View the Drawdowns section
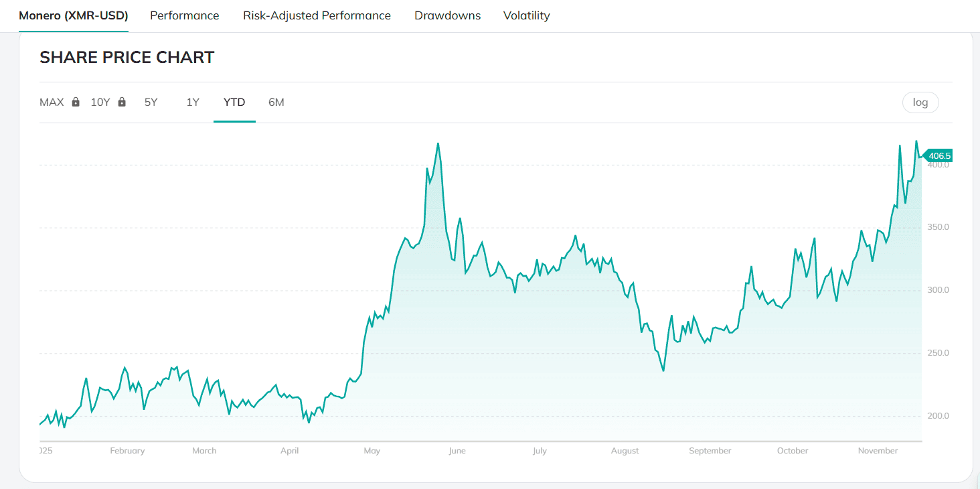This screenshot has width=980, height=489. [447, 15]
